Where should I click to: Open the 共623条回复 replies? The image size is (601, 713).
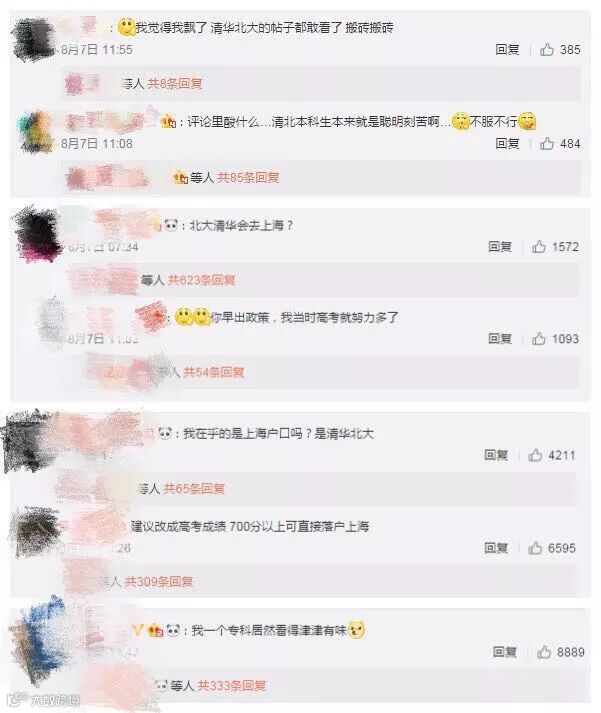(x=201, y=280)
